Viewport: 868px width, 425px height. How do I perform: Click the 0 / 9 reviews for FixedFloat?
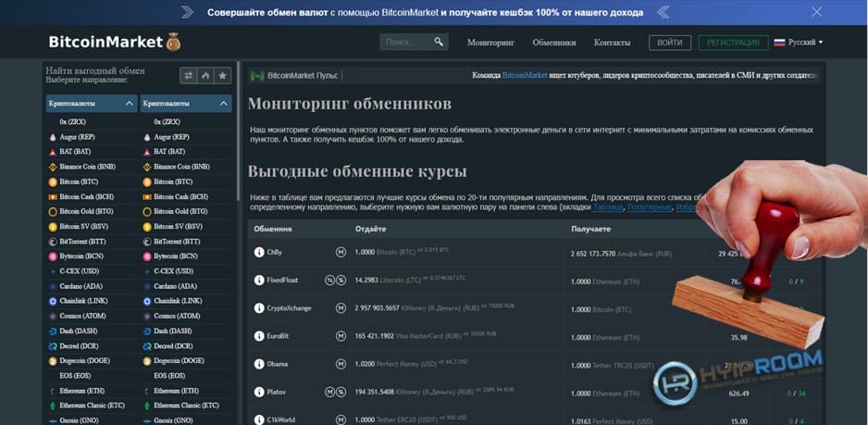point(796,281)
